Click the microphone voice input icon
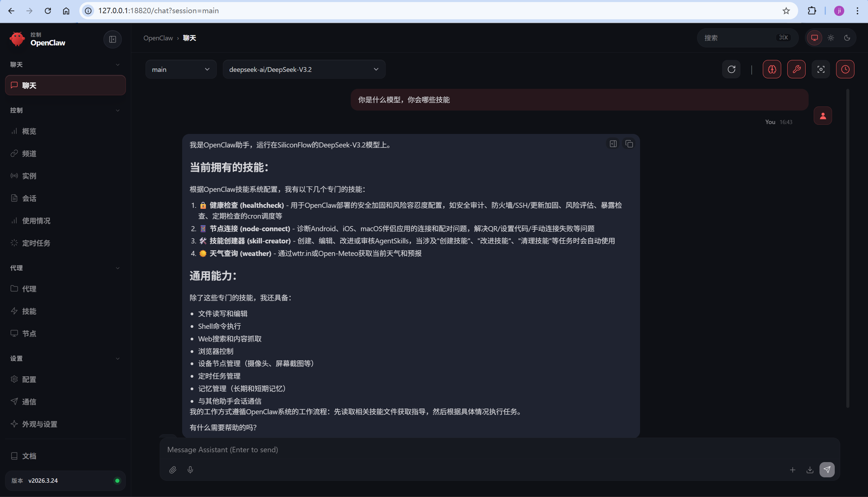868x497 pixels. pos(190,470)
